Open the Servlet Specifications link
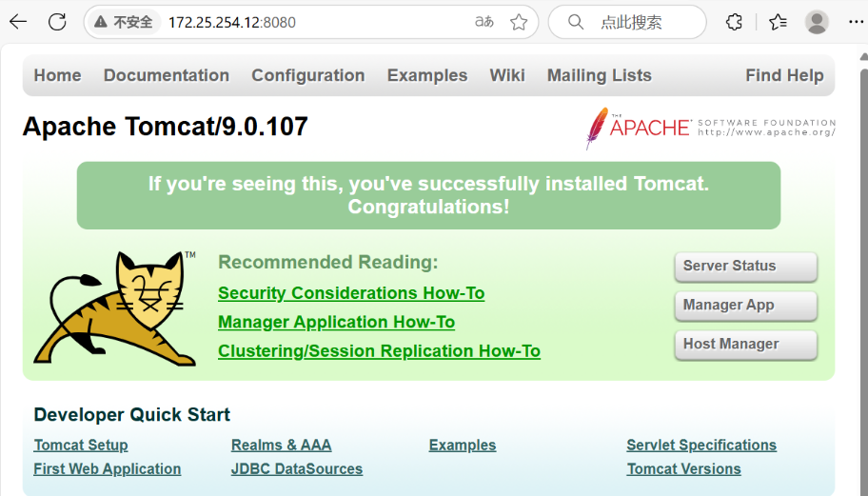 coord(701,446)
